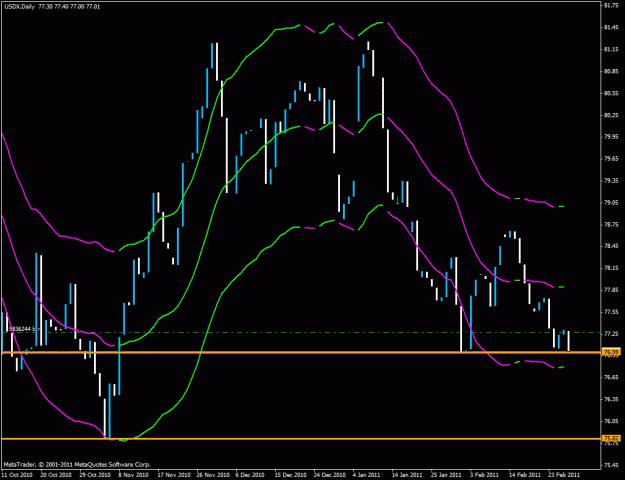This screenshot has width=625, height=480.
Task: Click the orange 76.99 price tag
Action: (611, 352)
